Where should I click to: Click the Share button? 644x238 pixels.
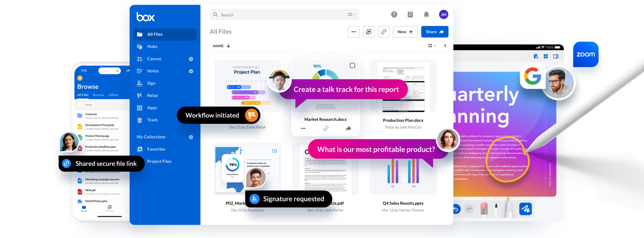434,32
